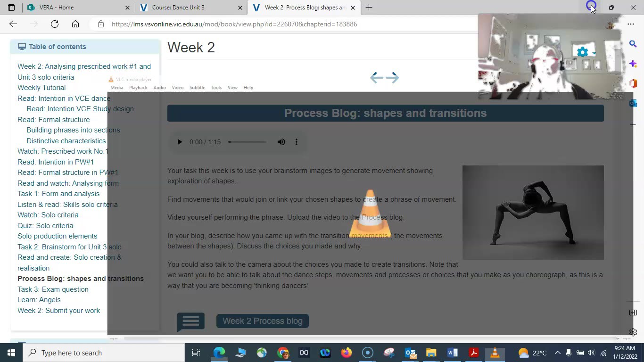Click the Table of contents icon
Image resolution: width=644 pixels, height=362 pixels.
point(22,46)
